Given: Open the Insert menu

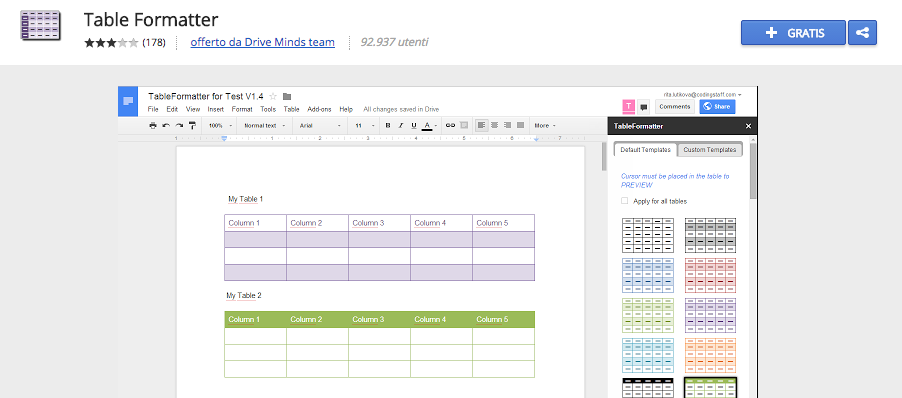Looking at the screenshot, I should click(x=216, y=109).
